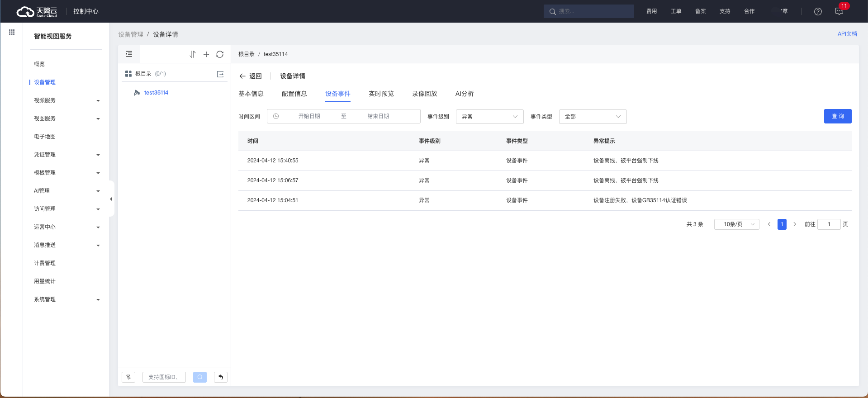Click the 2024-04-12 15:04:51 event row
Image resolution: width=868 pixels, height=398 pixels.
tap(545, 200)
